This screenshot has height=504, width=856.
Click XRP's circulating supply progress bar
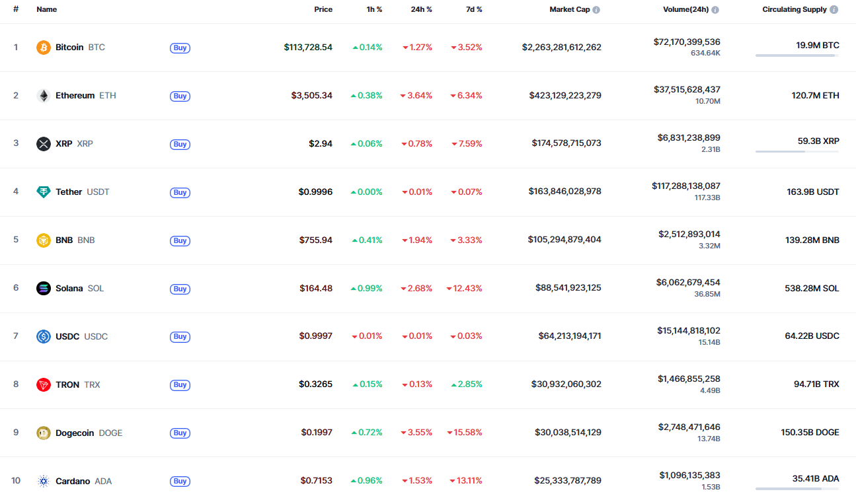[x=797, y=152]
